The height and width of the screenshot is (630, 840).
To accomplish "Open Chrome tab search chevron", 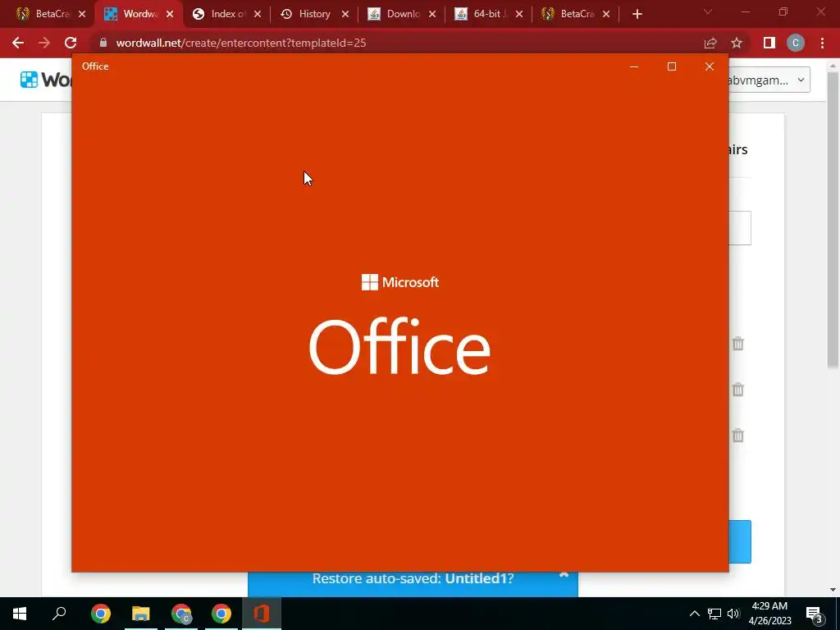I will 708,11.
